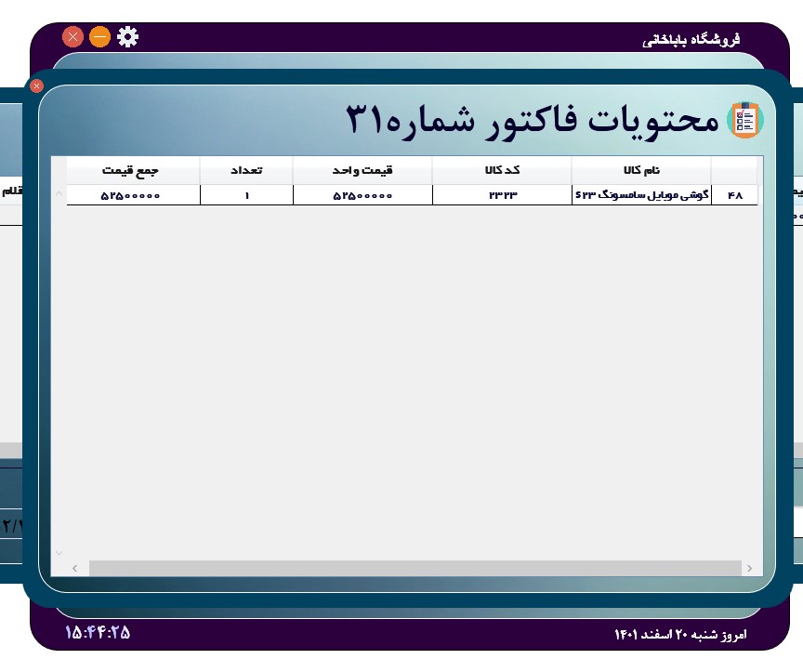Select the product code cell ۲۳۲۳
Screen dimensions: 803x672
502,195
